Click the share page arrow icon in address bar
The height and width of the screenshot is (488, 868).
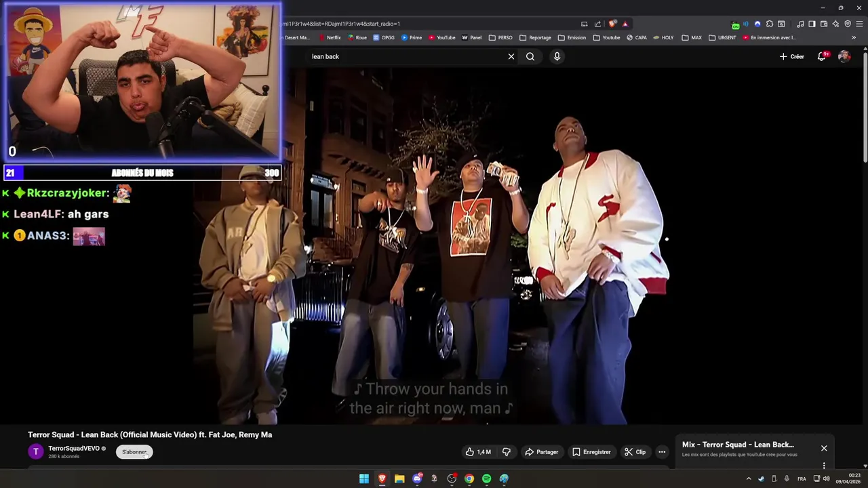[x=597, y=24]
